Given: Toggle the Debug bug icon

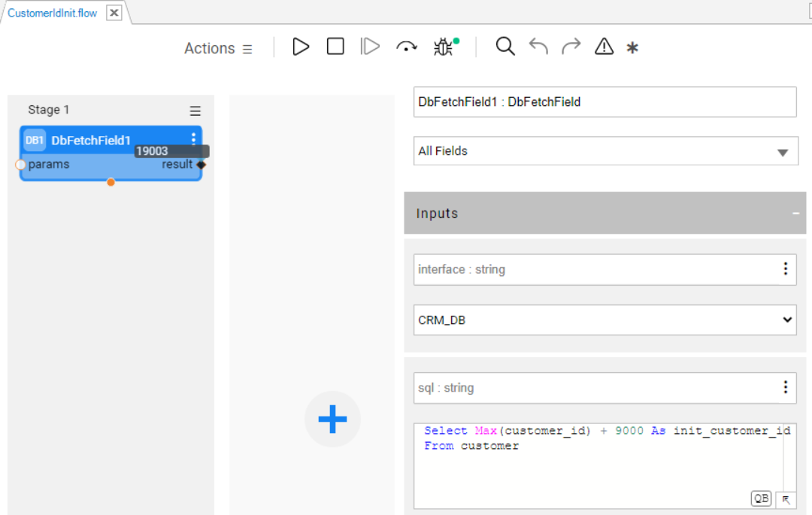Looking at the screenshot, I should click(444, 47).
